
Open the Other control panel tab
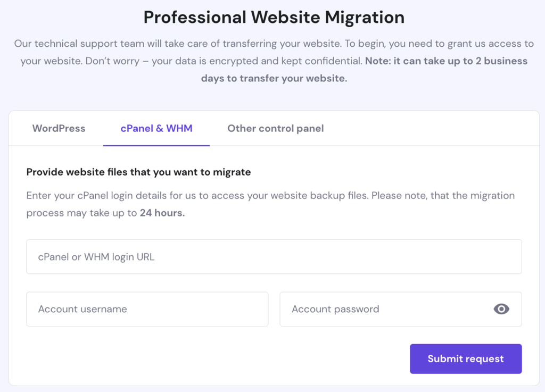pyautogui.click(x=276, y=129)
